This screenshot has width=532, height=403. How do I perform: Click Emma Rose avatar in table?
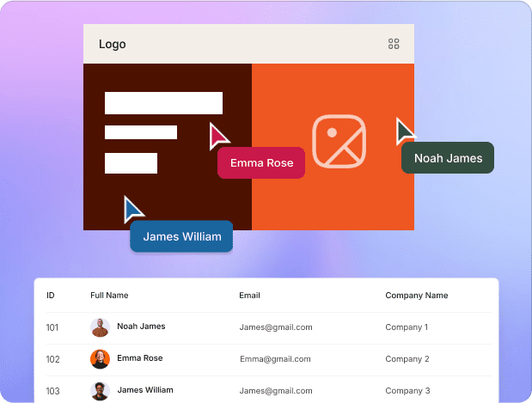(x=100, y=359)
